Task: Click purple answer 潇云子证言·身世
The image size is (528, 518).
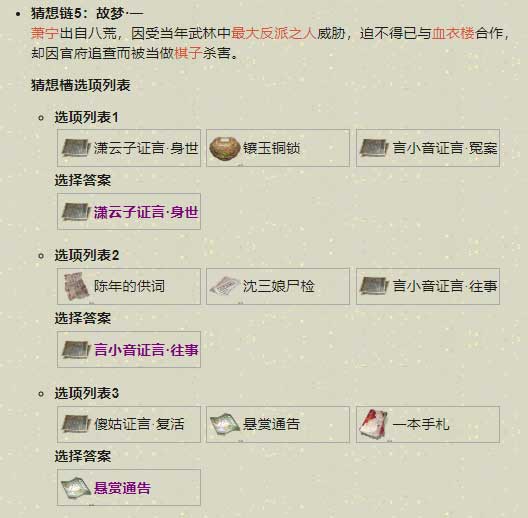Action: pyautogui.click(x=146, y=212)
